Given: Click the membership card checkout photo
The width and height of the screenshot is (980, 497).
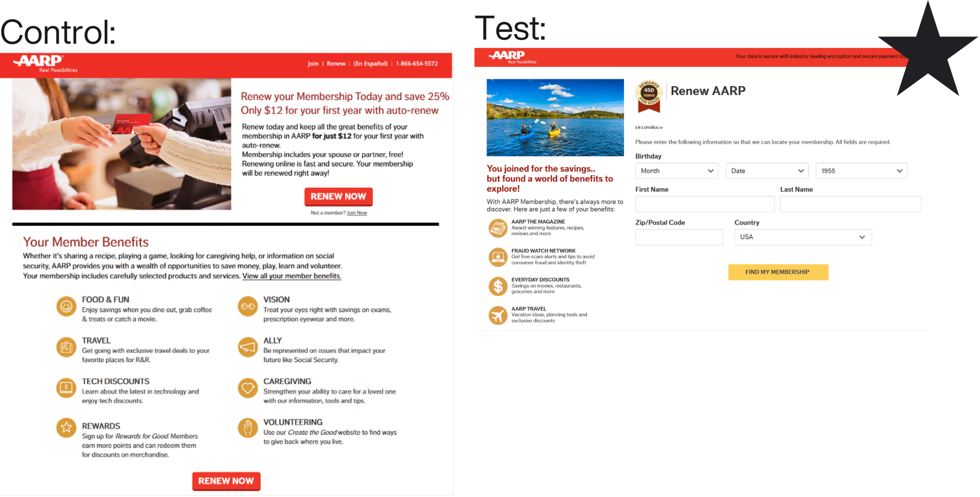Looking at the screenshot, I should coord(122,144).
